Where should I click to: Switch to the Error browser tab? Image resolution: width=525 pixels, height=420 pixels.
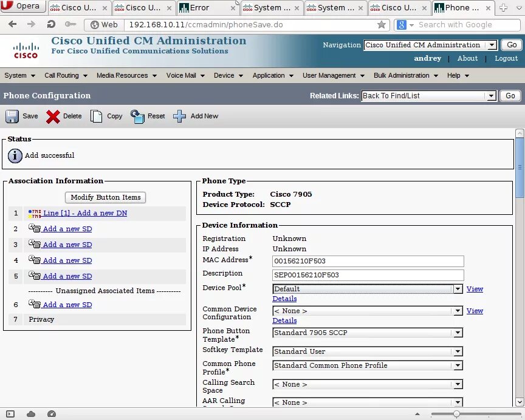208,8
